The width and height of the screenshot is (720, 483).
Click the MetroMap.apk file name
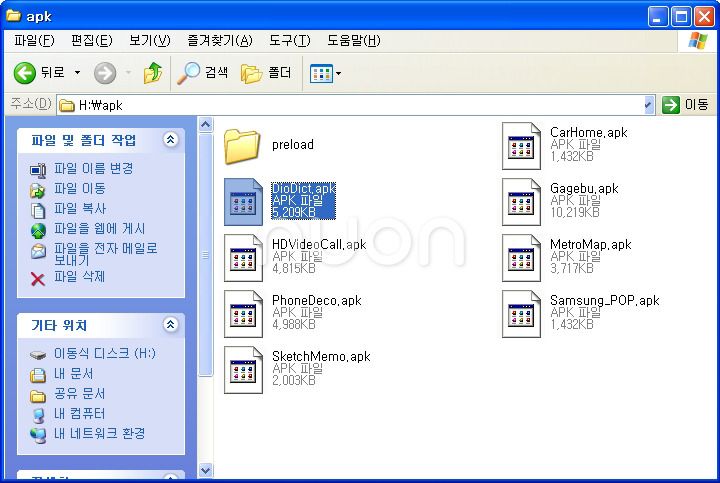[x=591, y=245]
